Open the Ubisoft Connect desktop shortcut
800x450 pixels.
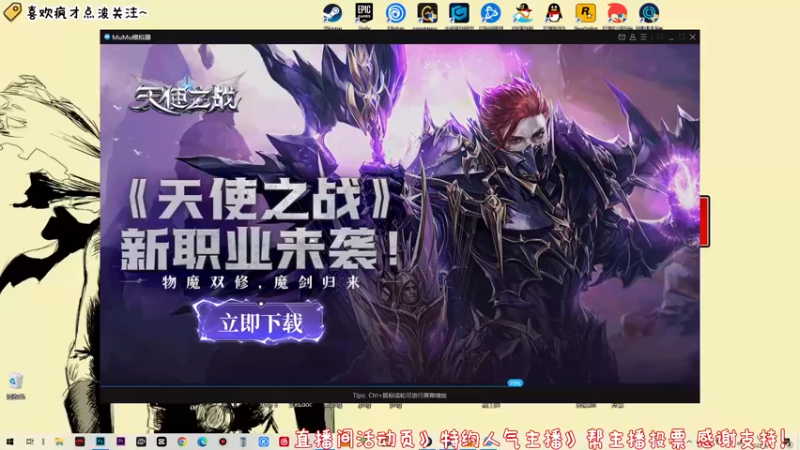(395, 13)
